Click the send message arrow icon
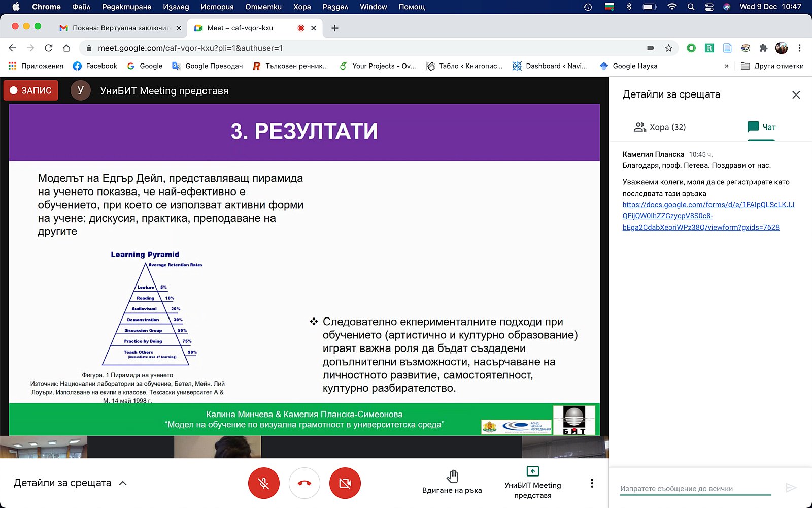 790,488
